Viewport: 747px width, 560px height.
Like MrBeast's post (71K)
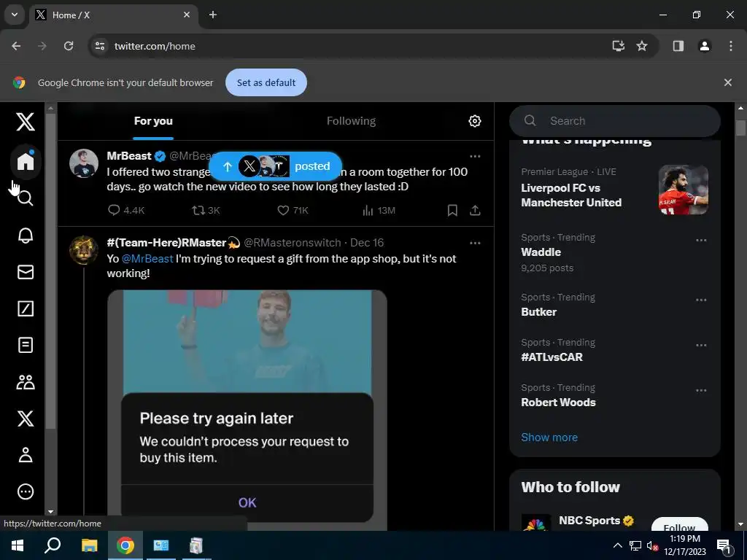[293, 210]
